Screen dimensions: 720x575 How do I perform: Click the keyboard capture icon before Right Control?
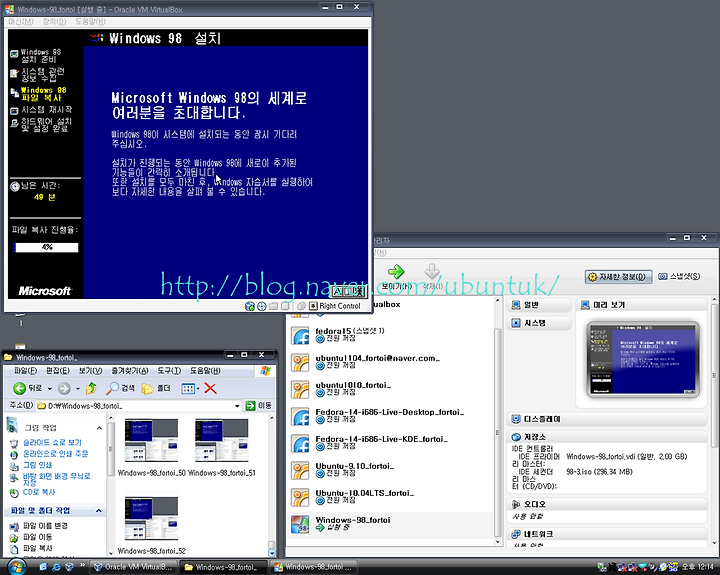click(313, 306)
